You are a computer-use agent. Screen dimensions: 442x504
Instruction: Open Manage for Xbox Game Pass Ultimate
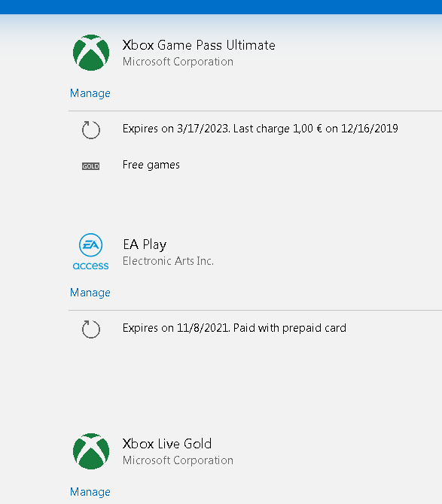point(90,93)
